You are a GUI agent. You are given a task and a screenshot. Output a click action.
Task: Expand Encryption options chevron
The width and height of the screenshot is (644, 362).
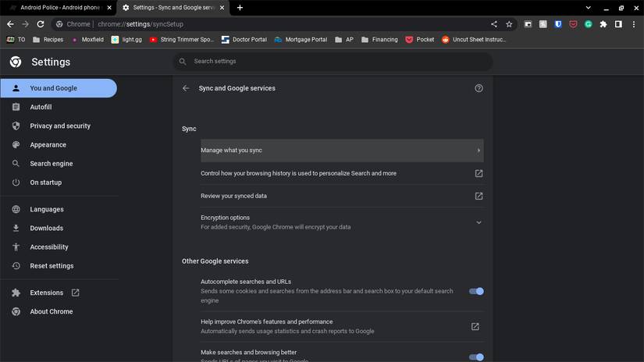(479, 222)
